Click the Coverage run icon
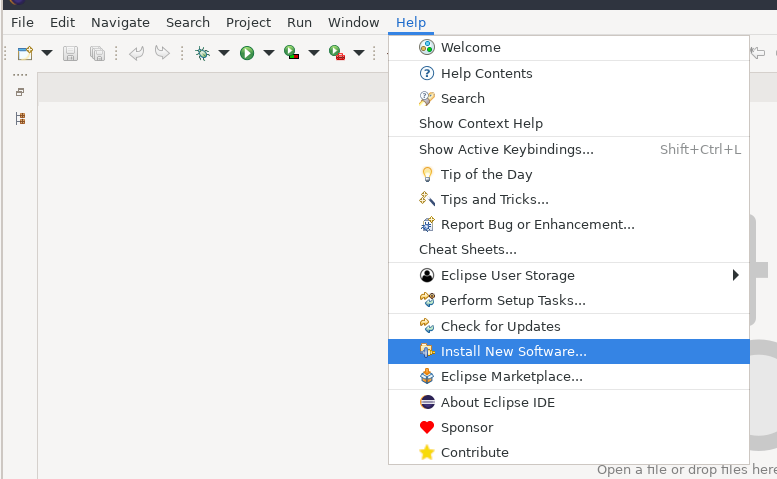 point(291,53)
